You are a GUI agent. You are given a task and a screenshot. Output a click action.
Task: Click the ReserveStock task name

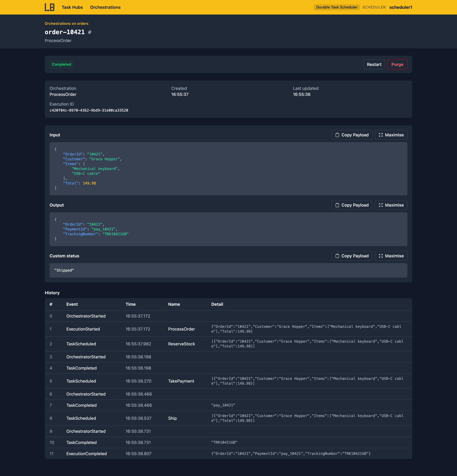coord(182,344)
